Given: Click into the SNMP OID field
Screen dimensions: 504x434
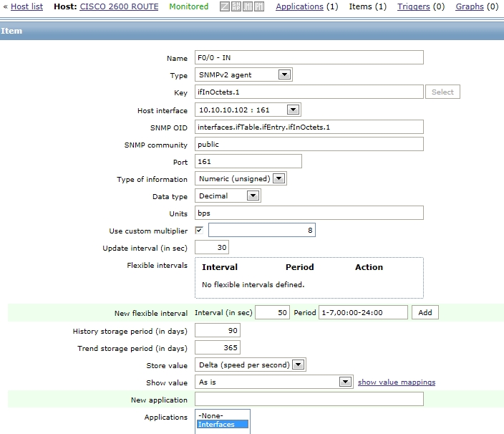Looking at the screenshot, I should [309, 127].
